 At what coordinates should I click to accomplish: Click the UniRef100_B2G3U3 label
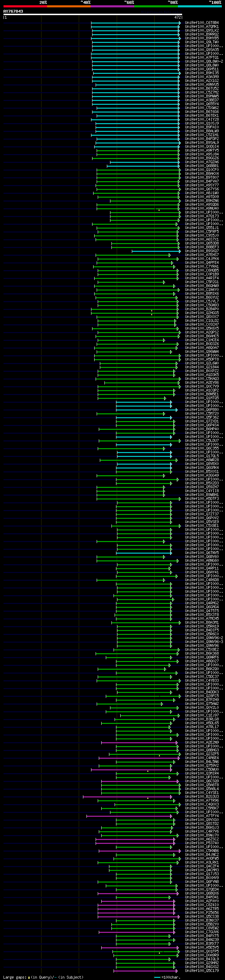tap(202, 796)
